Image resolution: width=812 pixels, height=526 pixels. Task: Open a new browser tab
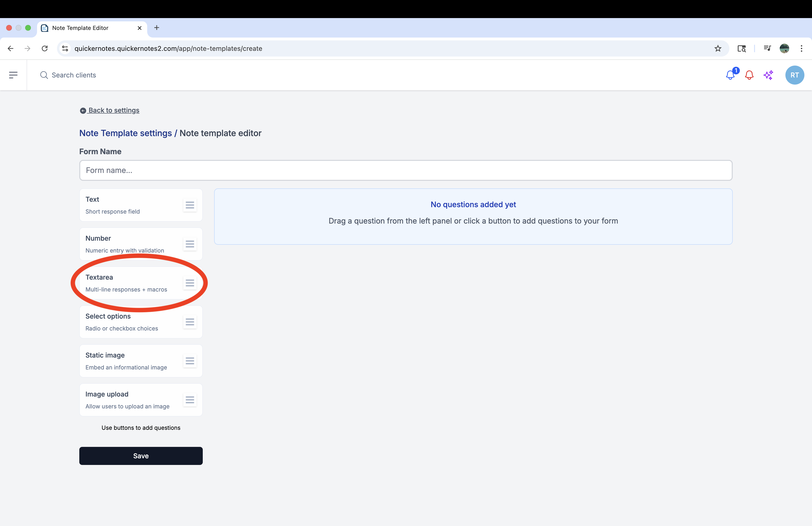tap(157, 28)
